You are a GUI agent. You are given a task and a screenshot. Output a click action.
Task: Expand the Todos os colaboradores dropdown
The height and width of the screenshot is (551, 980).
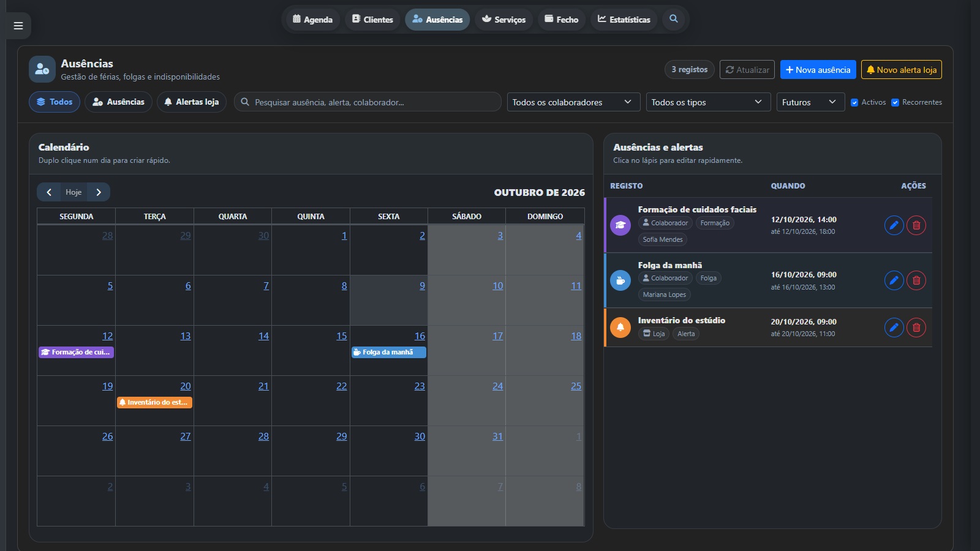click(573, 102)
